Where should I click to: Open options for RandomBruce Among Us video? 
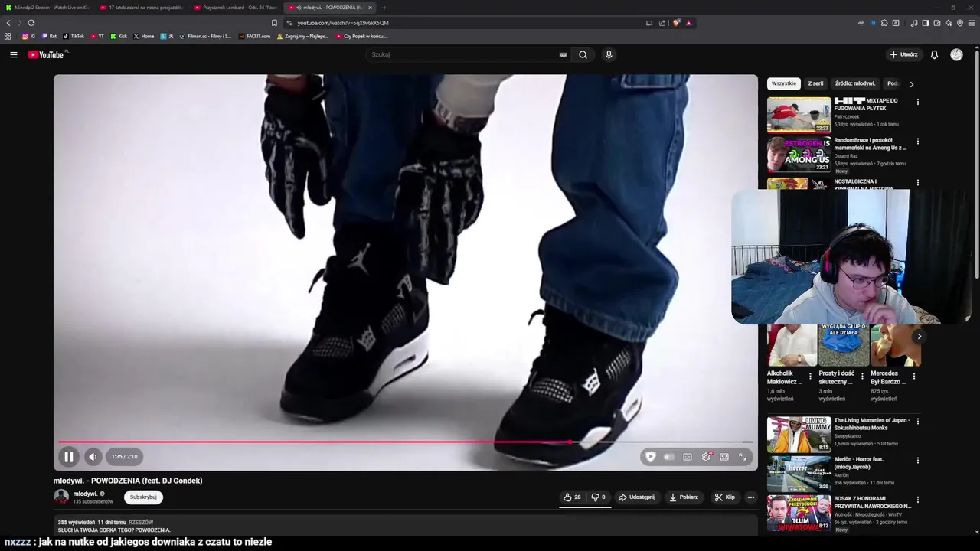(918, 141)
